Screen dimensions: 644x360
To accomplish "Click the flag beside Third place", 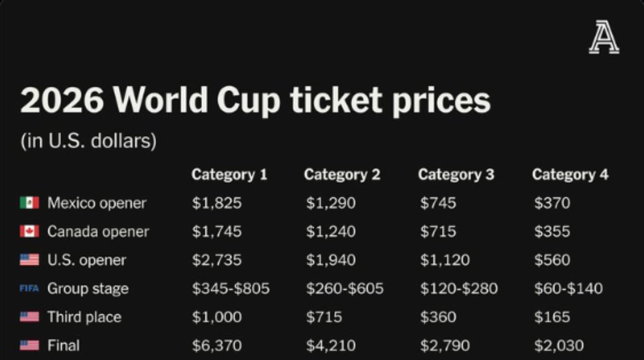I will [30, 317].
